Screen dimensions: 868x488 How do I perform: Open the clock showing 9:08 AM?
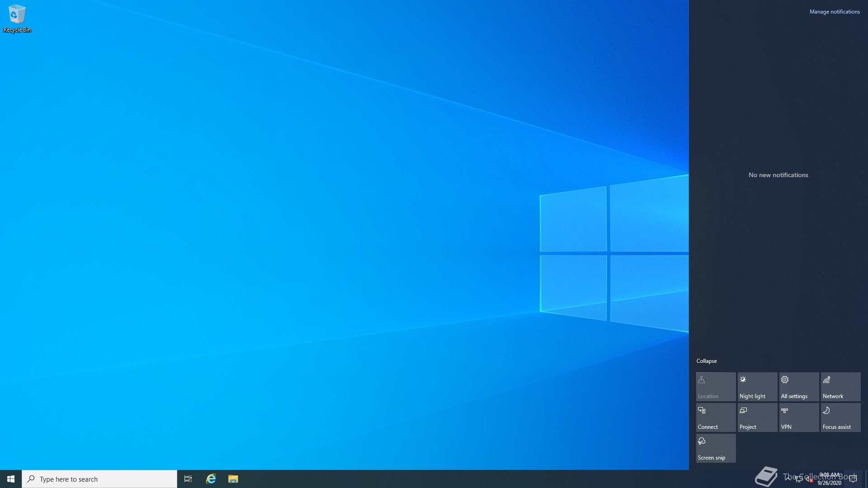tap(830, 479)
